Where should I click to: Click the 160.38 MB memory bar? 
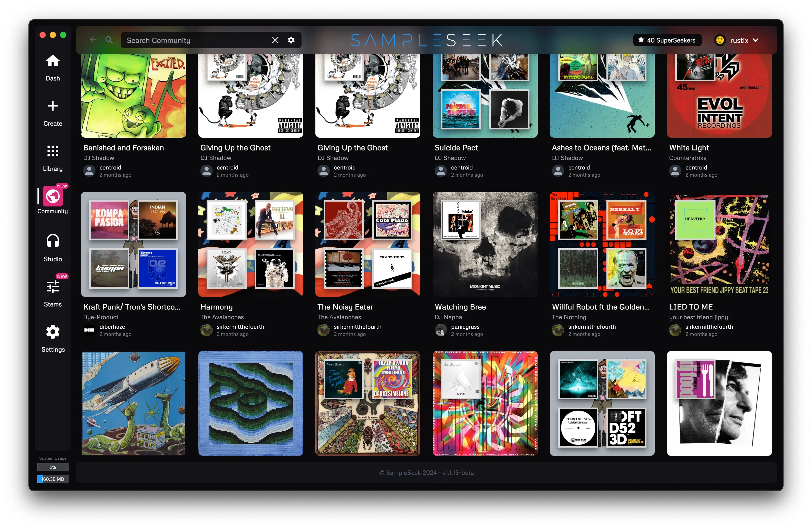pos(53,479)
